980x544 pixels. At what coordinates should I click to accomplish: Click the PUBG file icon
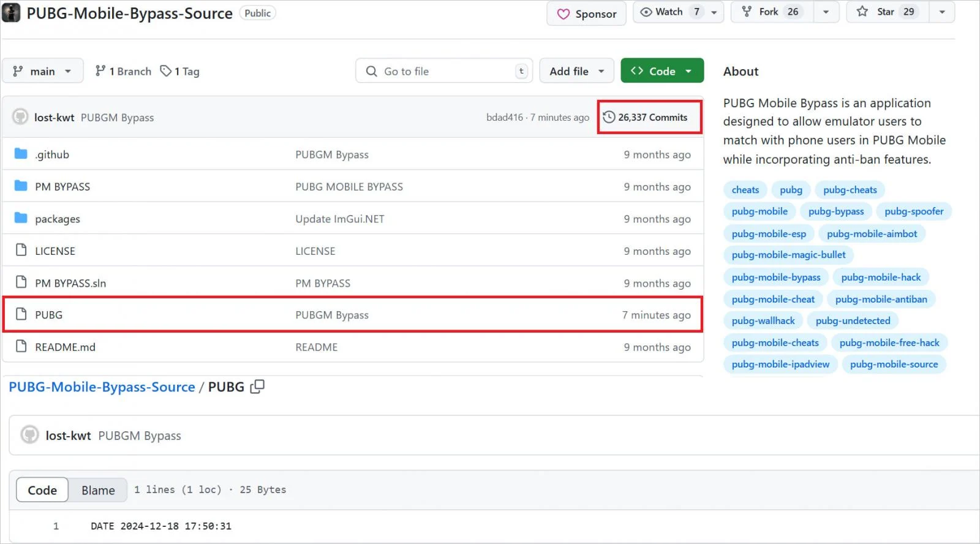coord(21,314)
